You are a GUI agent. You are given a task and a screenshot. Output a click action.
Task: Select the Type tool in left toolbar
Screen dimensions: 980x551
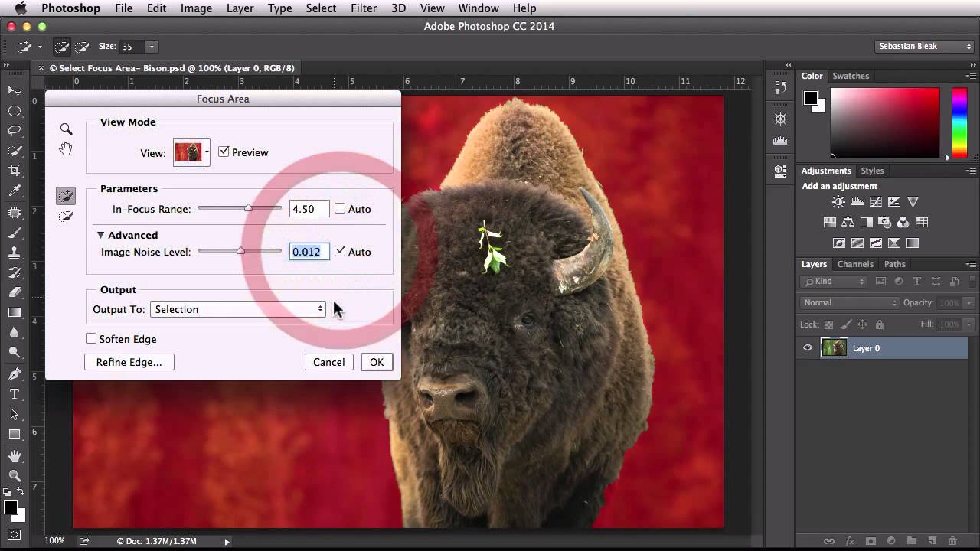pyautogui.click(x=15, y=394)
